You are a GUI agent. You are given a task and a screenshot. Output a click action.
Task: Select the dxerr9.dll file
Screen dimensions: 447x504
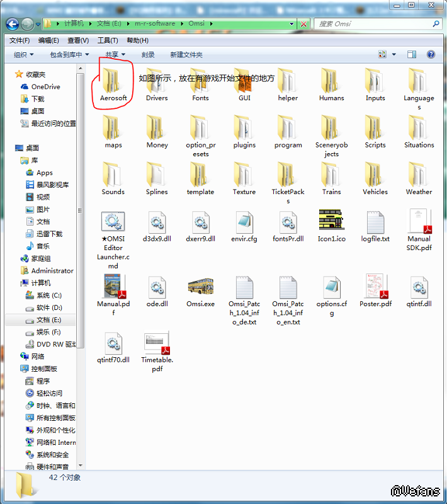coord(200,226)
